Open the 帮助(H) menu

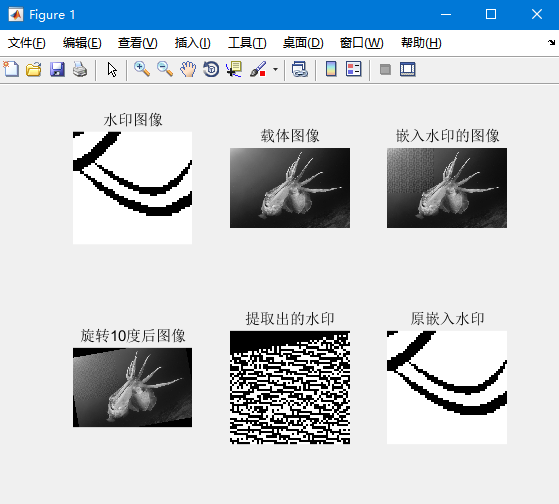421,43
